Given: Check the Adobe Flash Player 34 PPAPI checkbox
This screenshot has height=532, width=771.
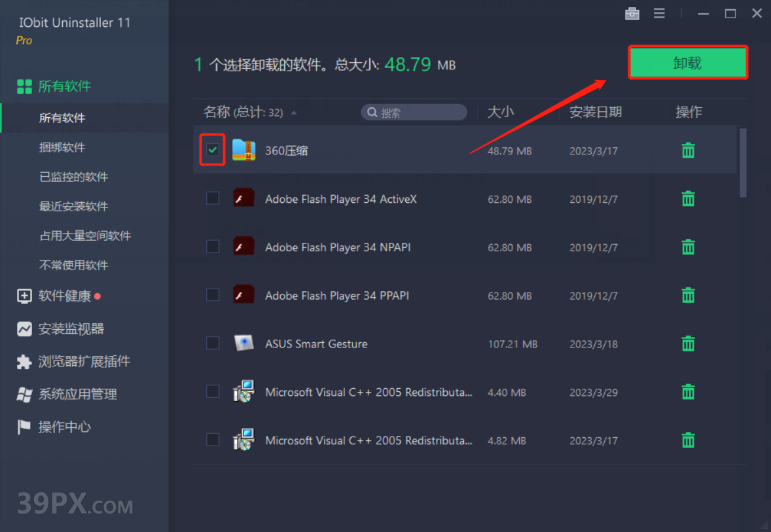Looking at the screenshot, I should tap(213, 294).
